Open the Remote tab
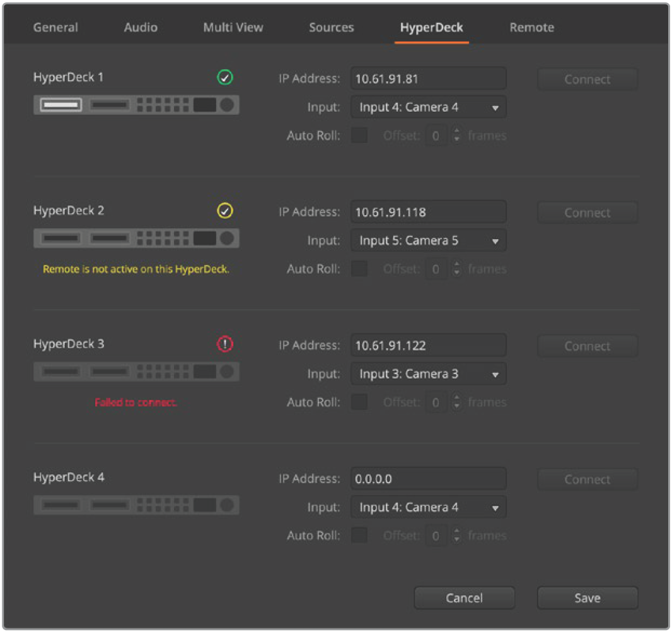The image size is (672, 632). click(531, 28)
